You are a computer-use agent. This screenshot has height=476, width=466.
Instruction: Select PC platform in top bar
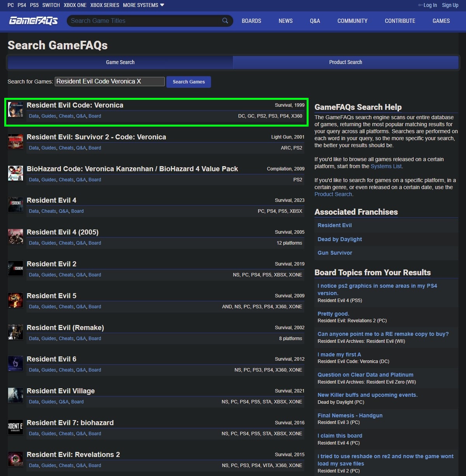10,5
